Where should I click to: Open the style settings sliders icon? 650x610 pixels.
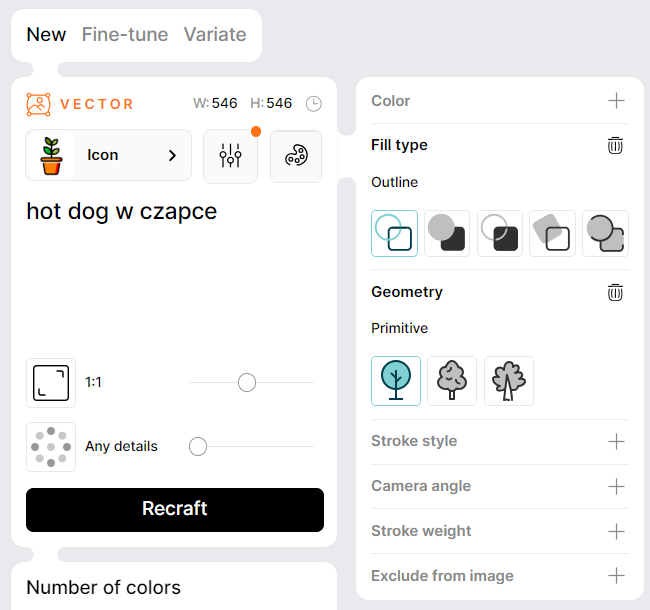pos(230,156)
